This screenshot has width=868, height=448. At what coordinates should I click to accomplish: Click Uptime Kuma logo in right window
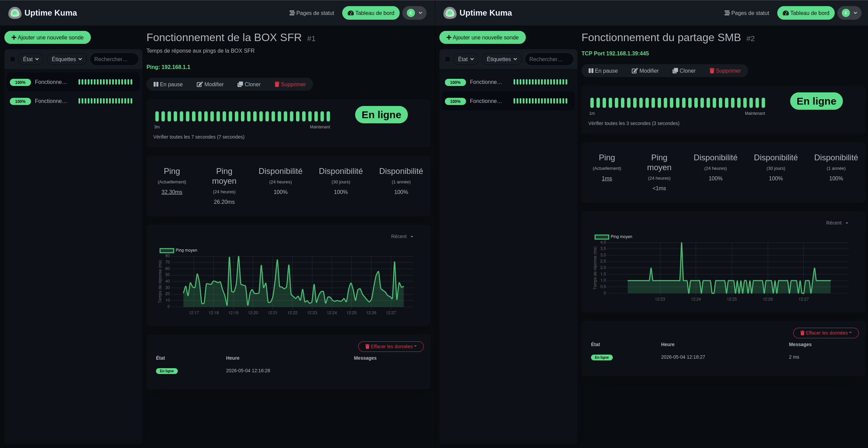(x=450, y=13)
